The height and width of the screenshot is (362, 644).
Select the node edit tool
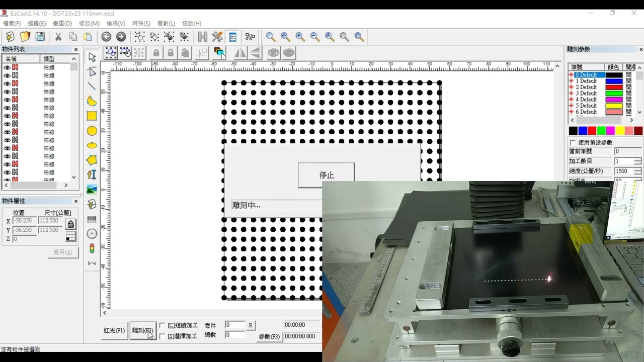(x=92, y=72)
